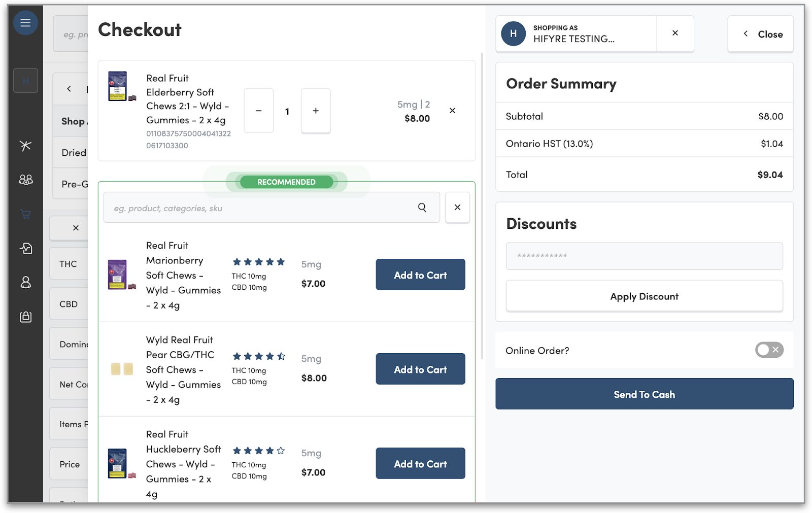Add Pear CBG/THC Soft Chews to cart
Viewport: 812px width, 513px height.
tap(420, 369)
